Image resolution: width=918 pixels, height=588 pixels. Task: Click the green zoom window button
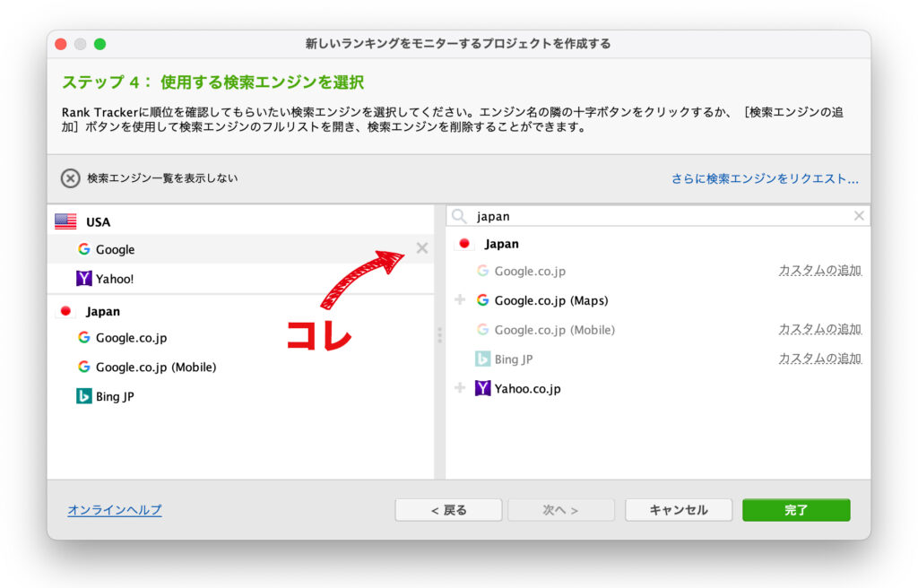point(100,44)
